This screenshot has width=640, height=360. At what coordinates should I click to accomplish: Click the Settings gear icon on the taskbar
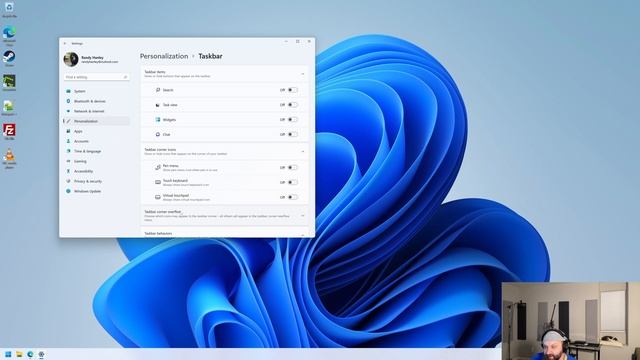41,354
